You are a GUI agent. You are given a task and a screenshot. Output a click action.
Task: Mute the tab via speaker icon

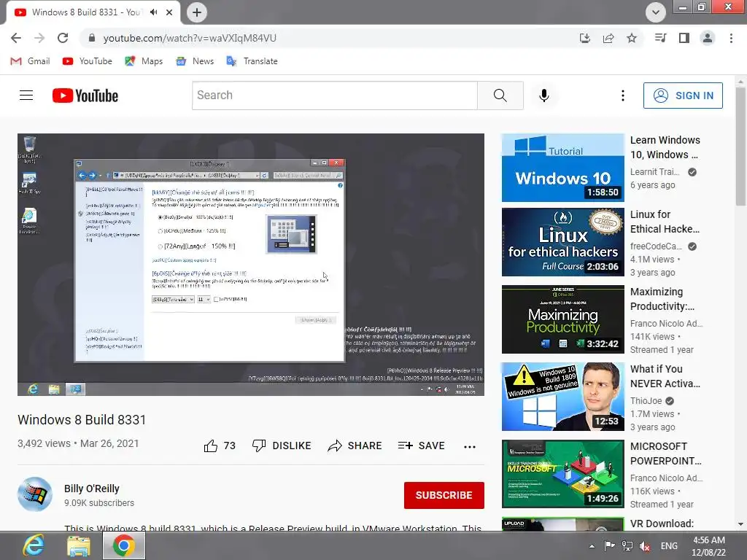pyautogui.click(x=153, y=12)
